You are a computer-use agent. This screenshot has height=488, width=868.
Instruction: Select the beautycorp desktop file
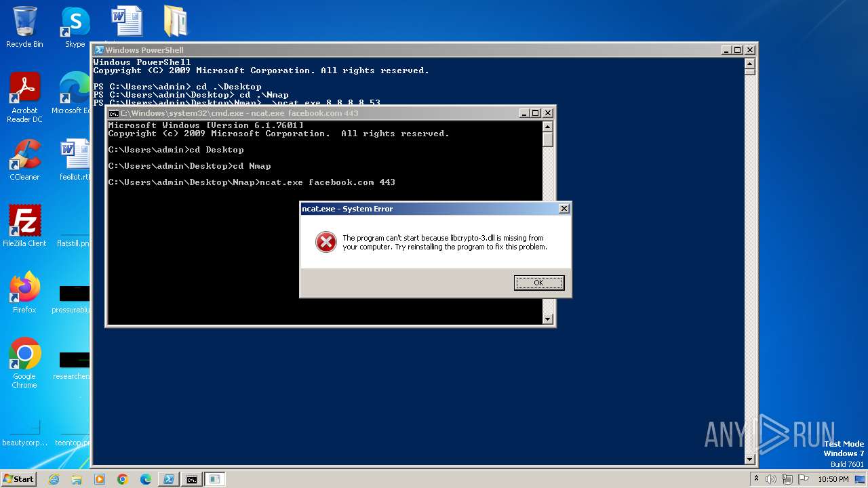tap(24, 434)
